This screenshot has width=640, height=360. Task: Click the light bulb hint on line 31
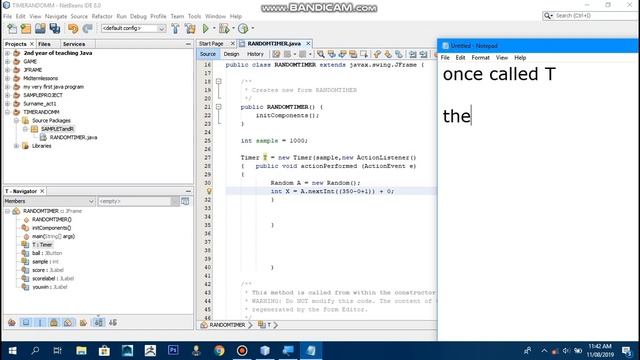[209, 191]
